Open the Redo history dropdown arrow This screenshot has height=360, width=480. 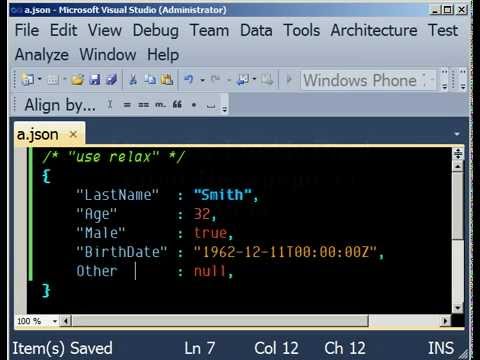pos(229,80)
